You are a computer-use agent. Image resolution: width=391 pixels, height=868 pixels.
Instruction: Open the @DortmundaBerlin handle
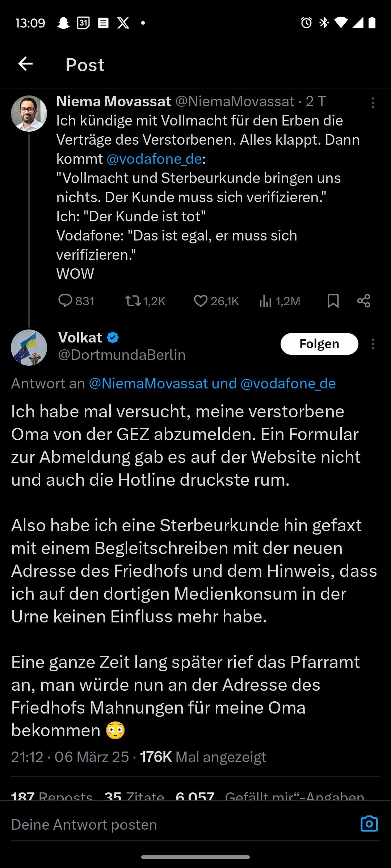(122, 355)
